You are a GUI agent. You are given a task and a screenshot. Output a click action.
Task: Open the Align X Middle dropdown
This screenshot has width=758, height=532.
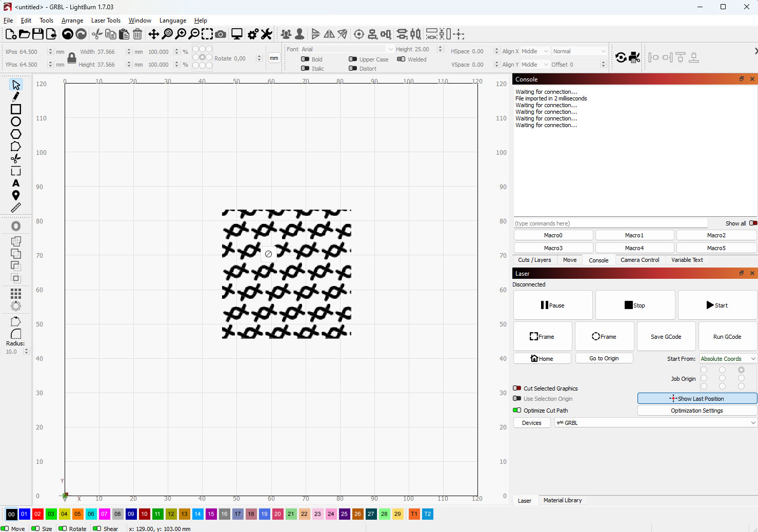(x=535, y=51)
